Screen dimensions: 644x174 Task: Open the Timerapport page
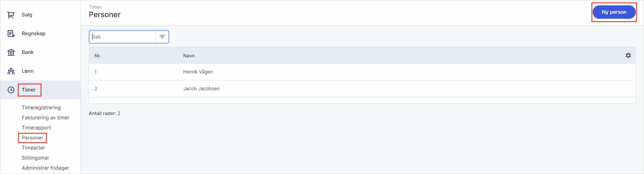tap(37, 128)
